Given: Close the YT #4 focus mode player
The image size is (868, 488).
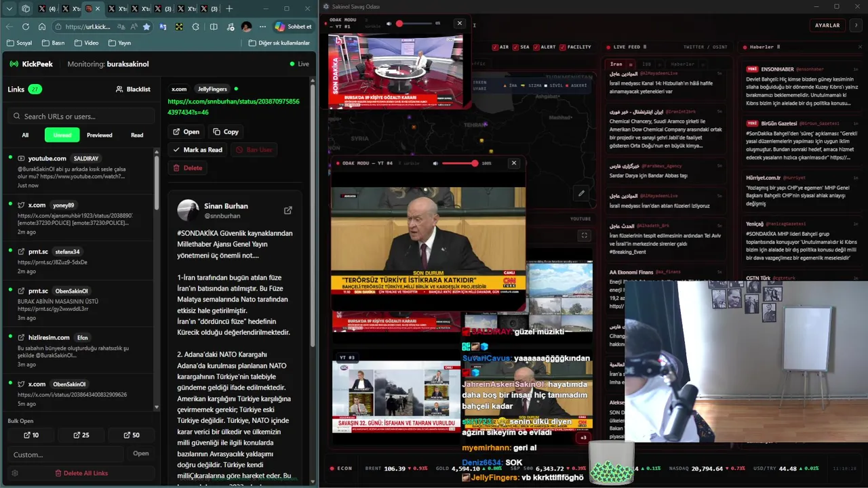Looking at the screenshot, I should click(514, 163).
